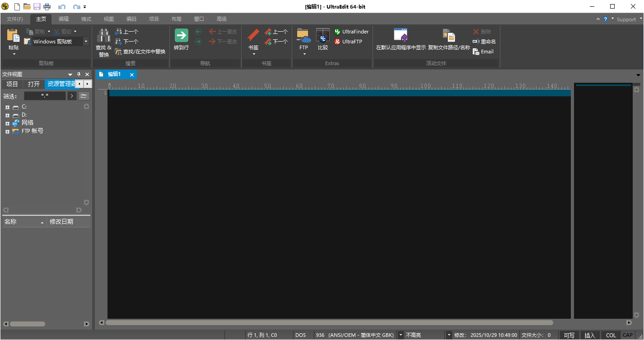
Task: Open the 查找 & 替换 tool
Action: [103, 41]
